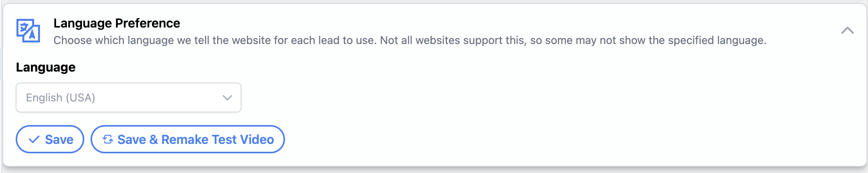Click the down arrow in Language combo box
Screen dimensions: 868x173
[x=227, y=98]
